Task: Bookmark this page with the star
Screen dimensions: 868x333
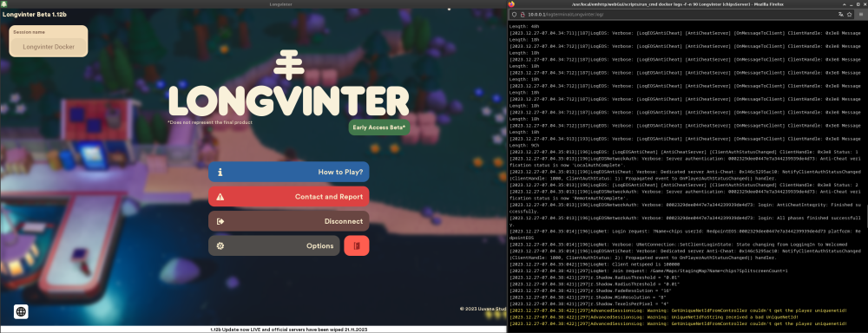Action: (x=850, y=15)
